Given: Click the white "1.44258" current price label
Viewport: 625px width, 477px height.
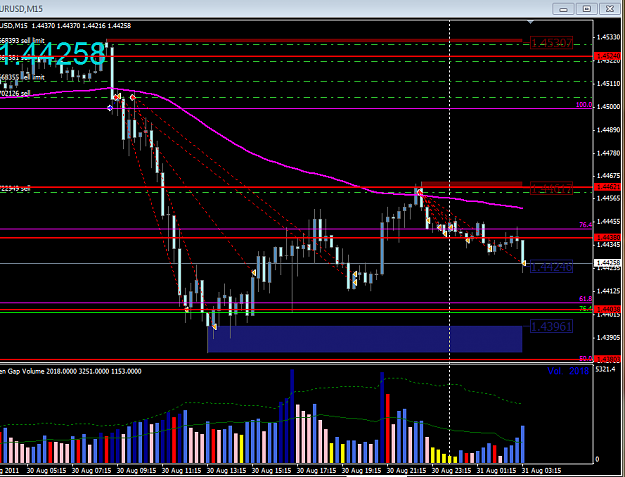Looking at the screenshot, I should click(x=607, y=263).
